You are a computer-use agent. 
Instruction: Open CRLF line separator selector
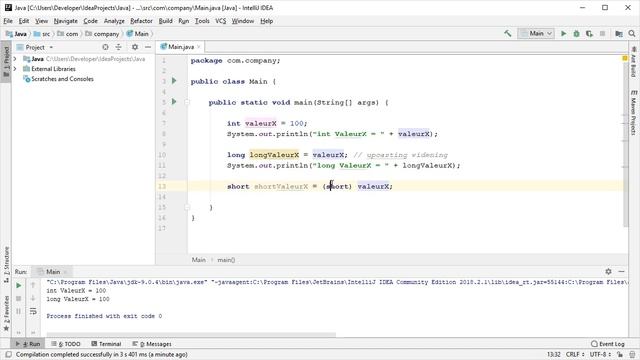coord(575,354)
